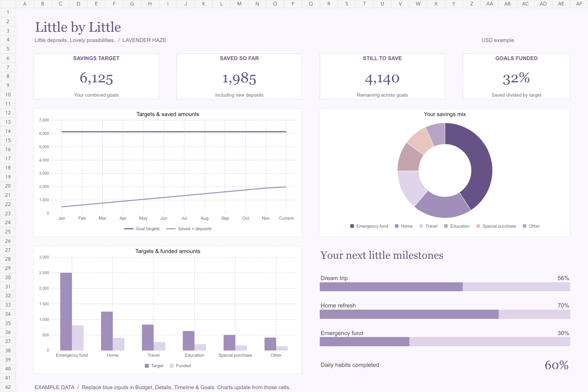The width and height of the screenshot is (588, 392).
Task: Click the Home donut legend swatch
Action: click(x=397, y=226)
